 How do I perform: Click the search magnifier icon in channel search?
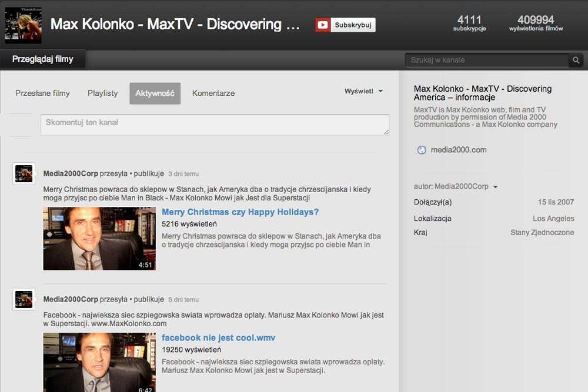pos(575,60)
